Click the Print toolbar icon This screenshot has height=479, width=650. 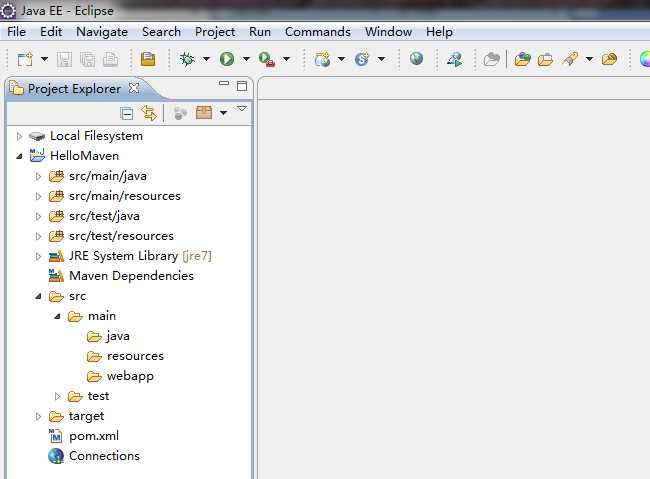coord(110,59)
